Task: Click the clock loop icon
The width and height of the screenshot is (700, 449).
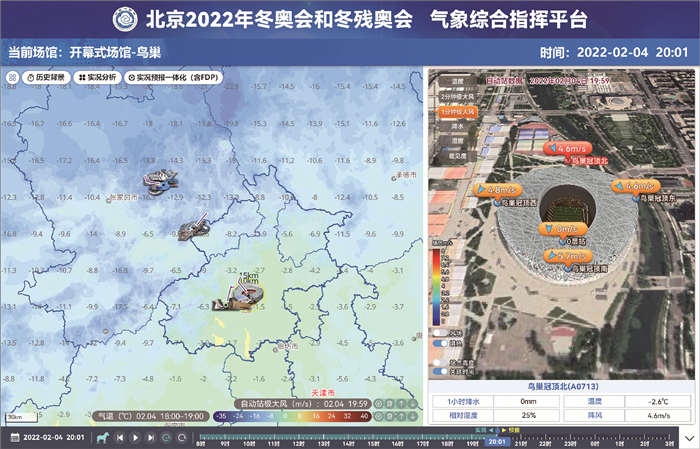Action: click(x=166, y=438)
